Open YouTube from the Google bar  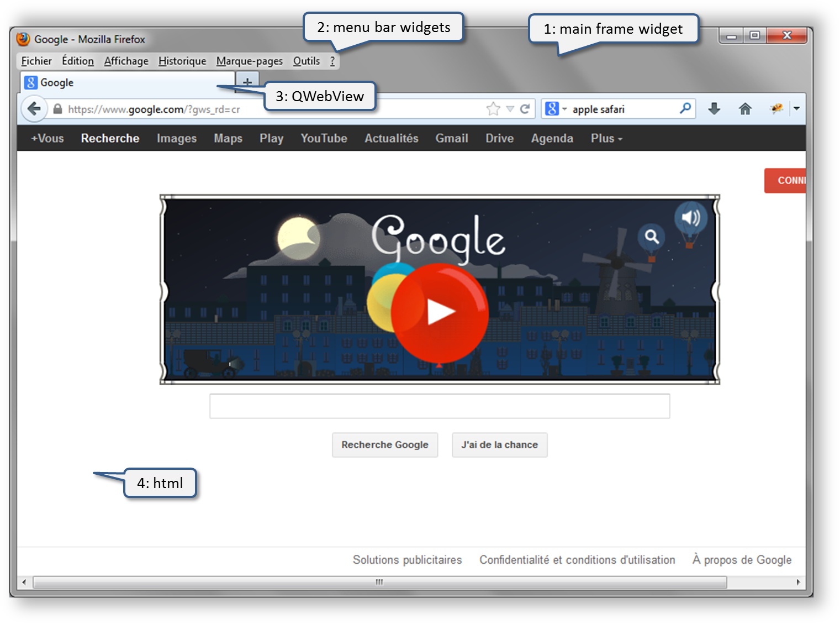tap(324, 138)
